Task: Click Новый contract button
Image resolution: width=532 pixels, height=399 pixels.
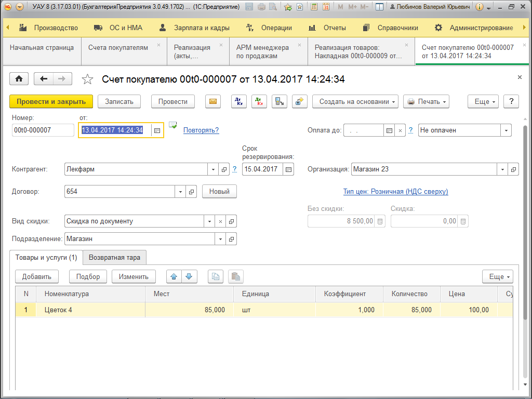Action: click(220, 191)
